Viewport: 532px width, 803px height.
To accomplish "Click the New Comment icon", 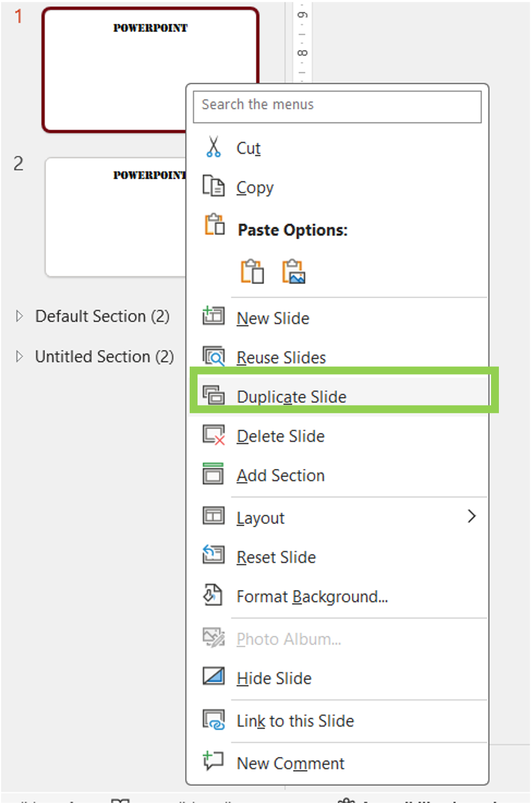I will (x=213, y=761).
